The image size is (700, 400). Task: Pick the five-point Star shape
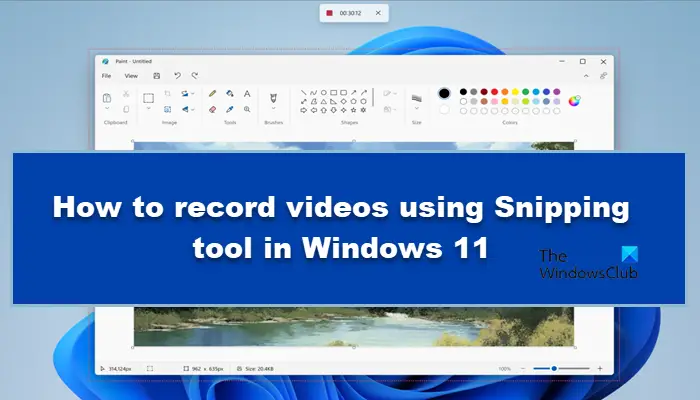pyautogui.click(x=354, y=110)
